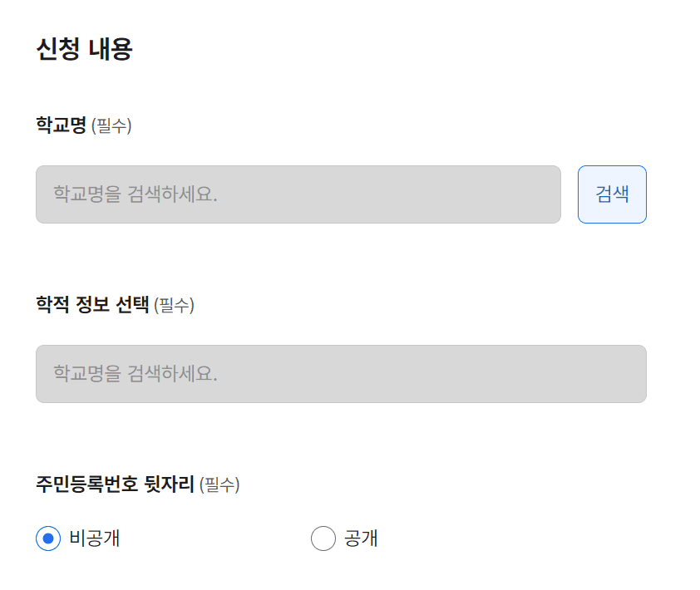Focus the school name placeholder text field
This screenshot has height=590, width=700.
(297, 194)
